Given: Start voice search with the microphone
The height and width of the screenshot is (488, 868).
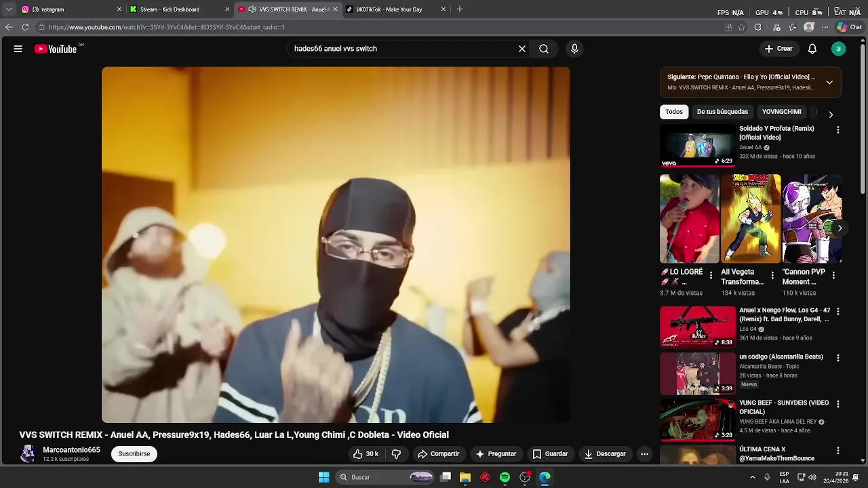Looking at the screenshot, I should (x=574, y=49).
